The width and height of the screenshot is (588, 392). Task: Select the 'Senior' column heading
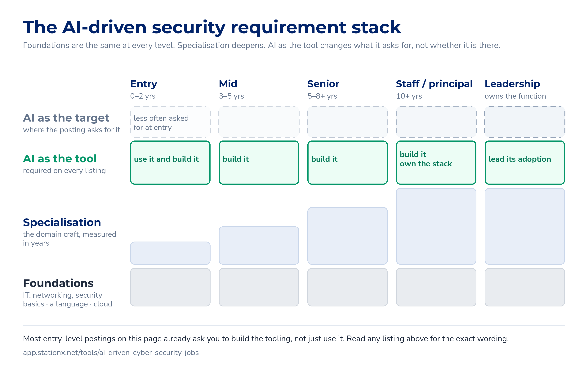[x=323, y=84]
